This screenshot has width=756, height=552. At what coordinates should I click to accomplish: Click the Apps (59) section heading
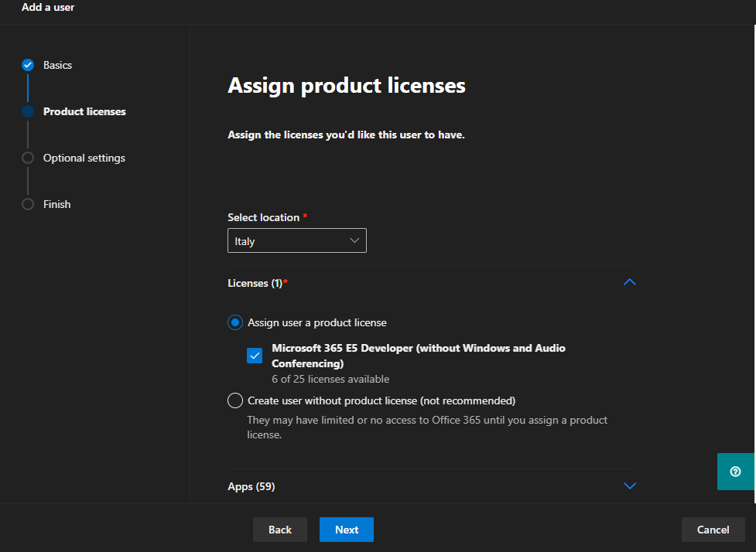251,486
